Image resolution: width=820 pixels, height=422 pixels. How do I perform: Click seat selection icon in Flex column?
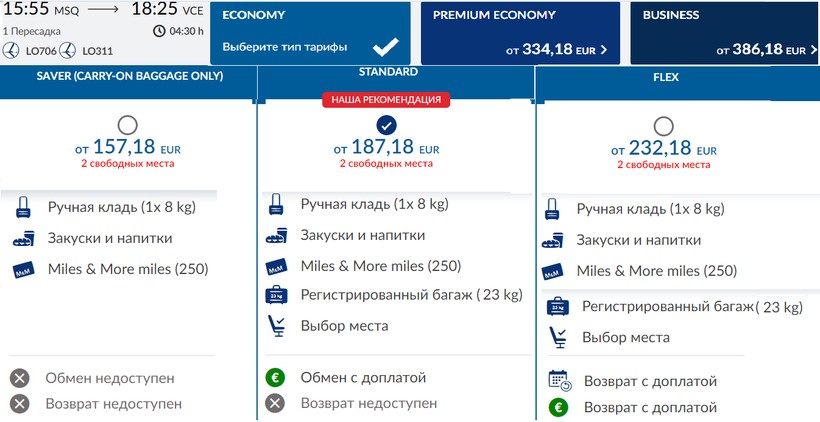click(558, 338)
